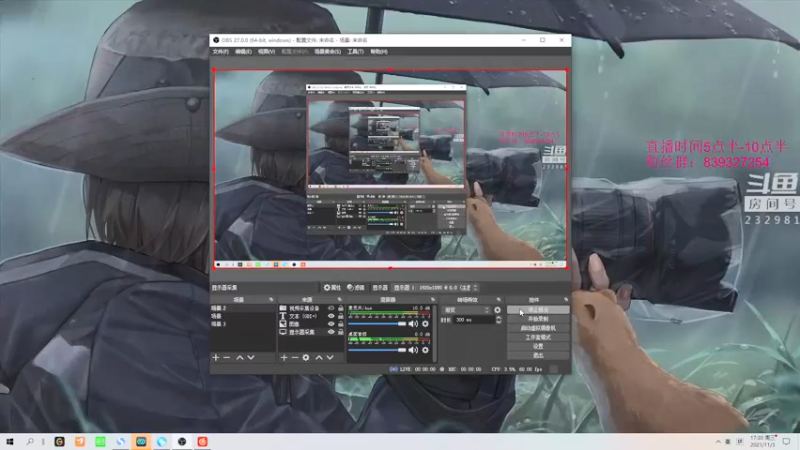Move scene up with arrow icon
The image size is (800, 450).
(240, 358)
